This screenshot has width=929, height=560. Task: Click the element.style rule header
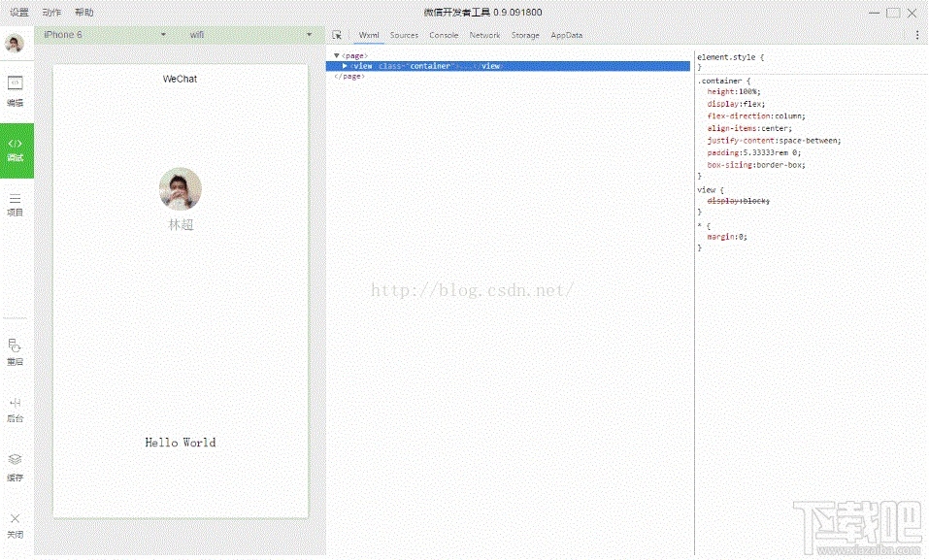[x=731, y=57]
